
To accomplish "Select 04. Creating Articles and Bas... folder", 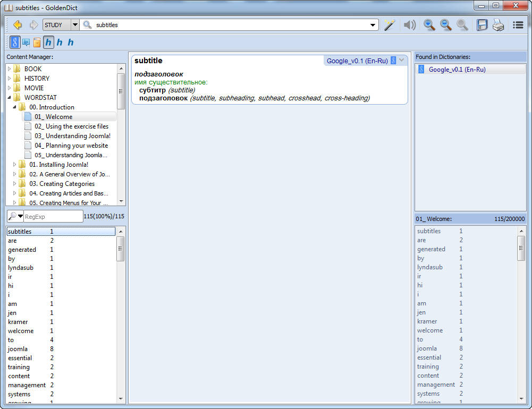I will coord(69,193).
